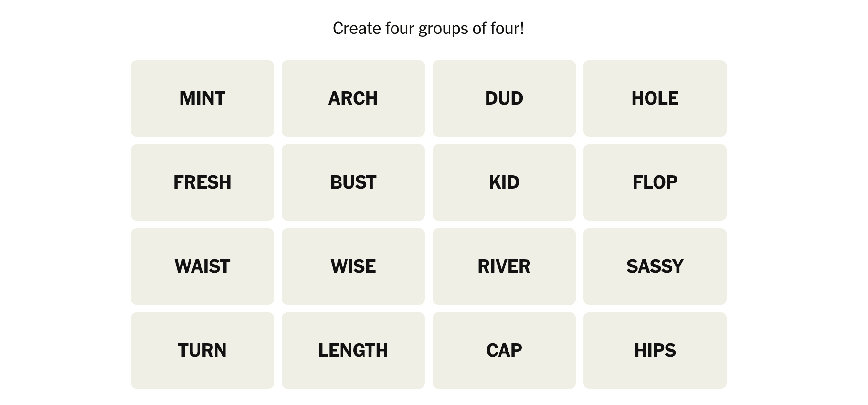
Task: Select the FLOP word tile
Action: coord(655,182)
